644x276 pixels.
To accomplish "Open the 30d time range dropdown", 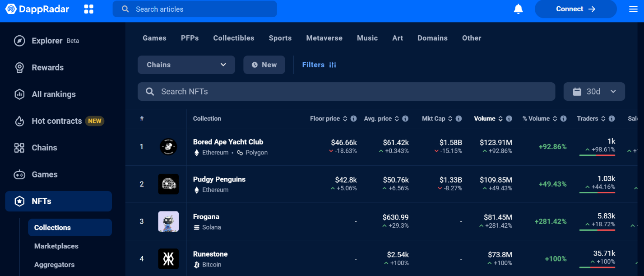I will coord(594,92).
